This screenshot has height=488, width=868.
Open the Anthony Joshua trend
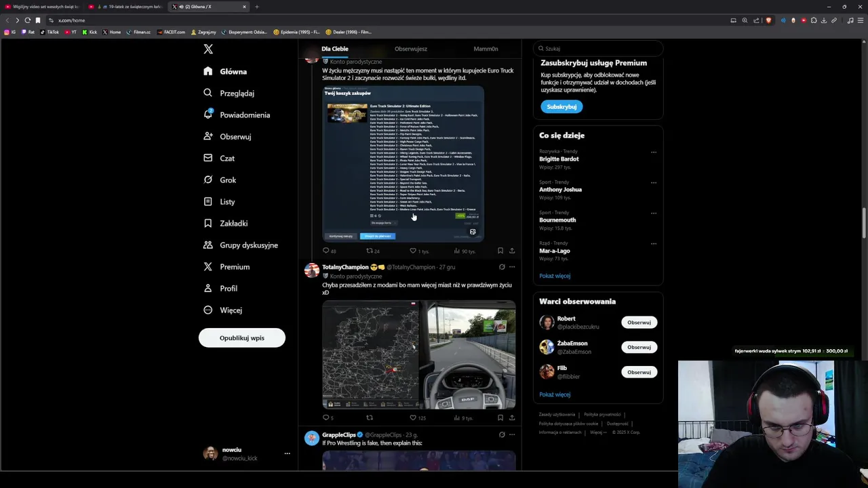(x=560, y=190)
